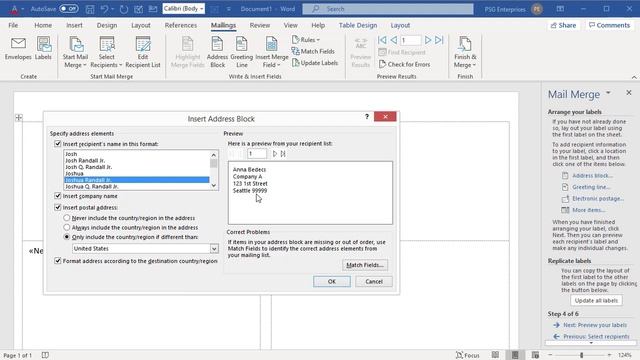The width and height of the screenshot is (640, 360).
Task: Click the Comments button
Action: click(x=609, y=25)
